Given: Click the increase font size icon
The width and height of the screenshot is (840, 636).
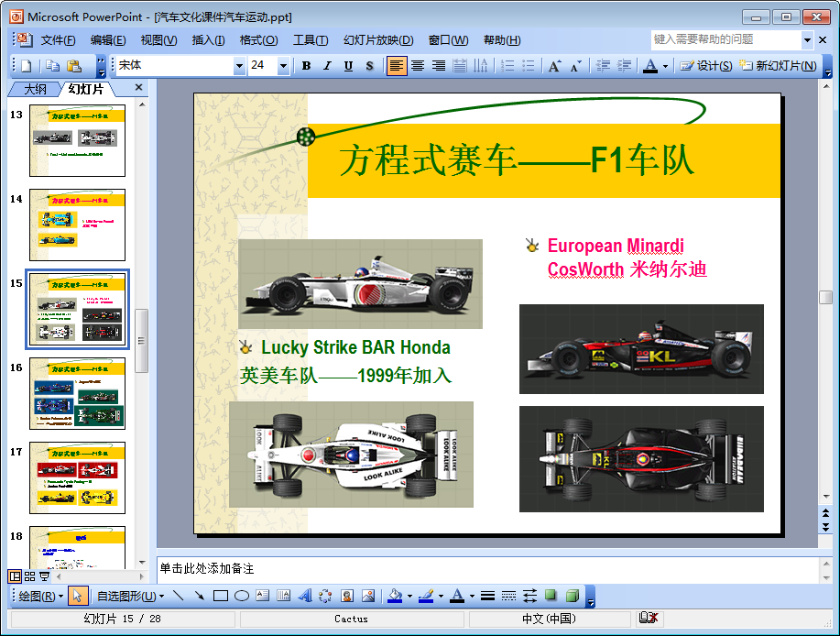Looking at the screenshot, I should click(554, 66).
